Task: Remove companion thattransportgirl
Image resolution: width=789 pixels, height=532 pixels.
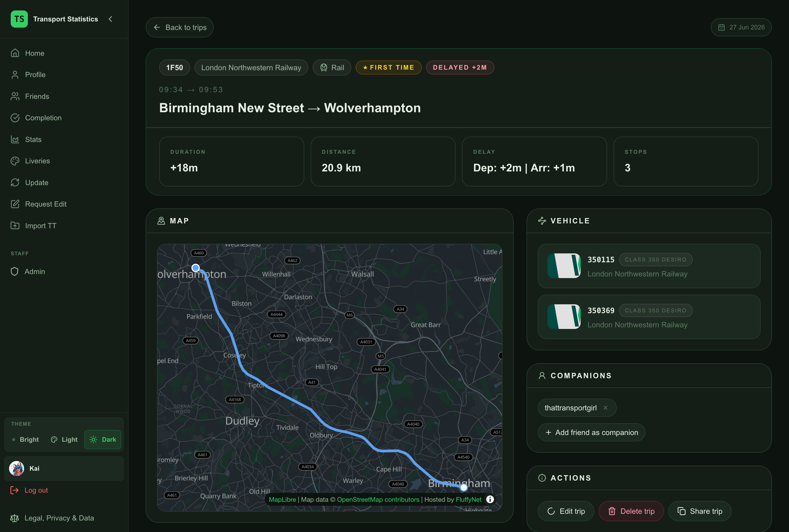Action: (x=606, y=408)
